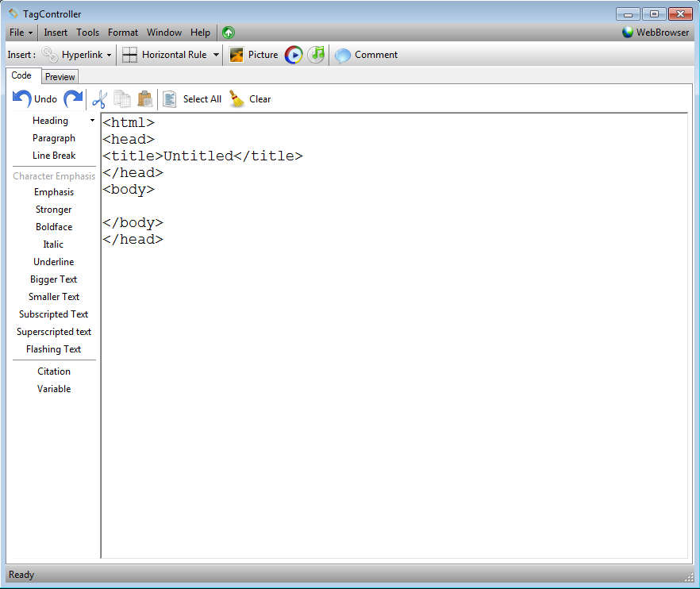
Task: Apply Superscripted text tag
Action: point(54,332)
